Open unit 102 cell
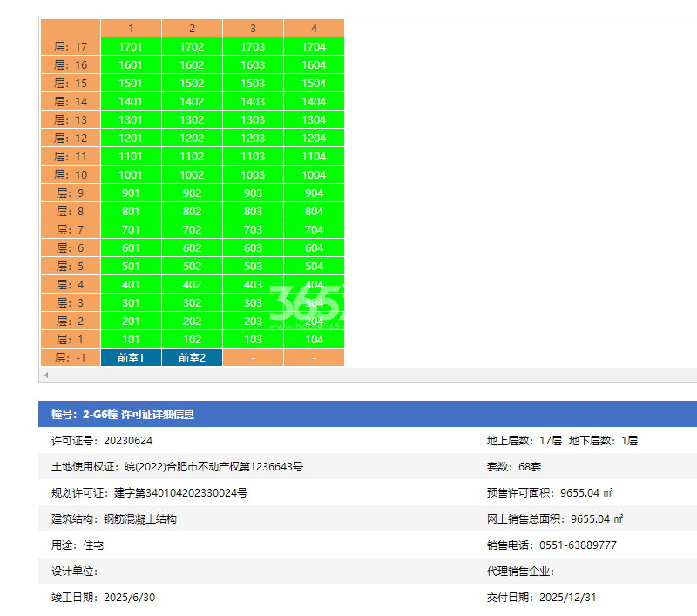 [x=192, y=340]
